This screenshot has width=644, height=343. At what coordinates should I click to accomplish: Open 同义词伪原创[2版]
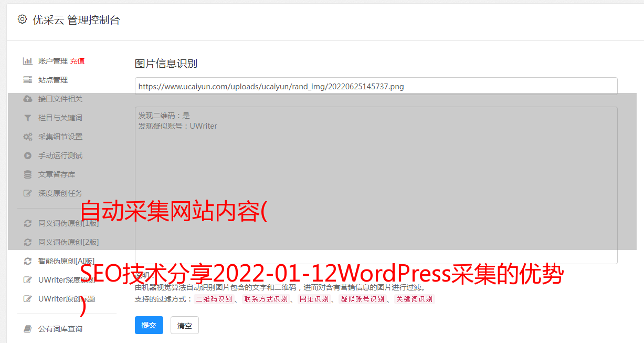[68, 242]
